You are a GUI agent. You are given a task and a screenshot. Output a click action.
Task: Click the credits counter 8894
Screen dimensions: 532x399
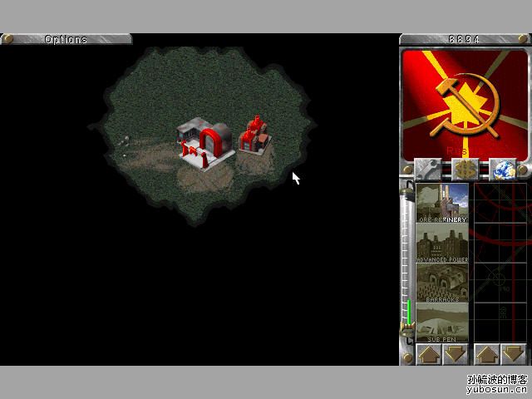(x=464, y=39)
